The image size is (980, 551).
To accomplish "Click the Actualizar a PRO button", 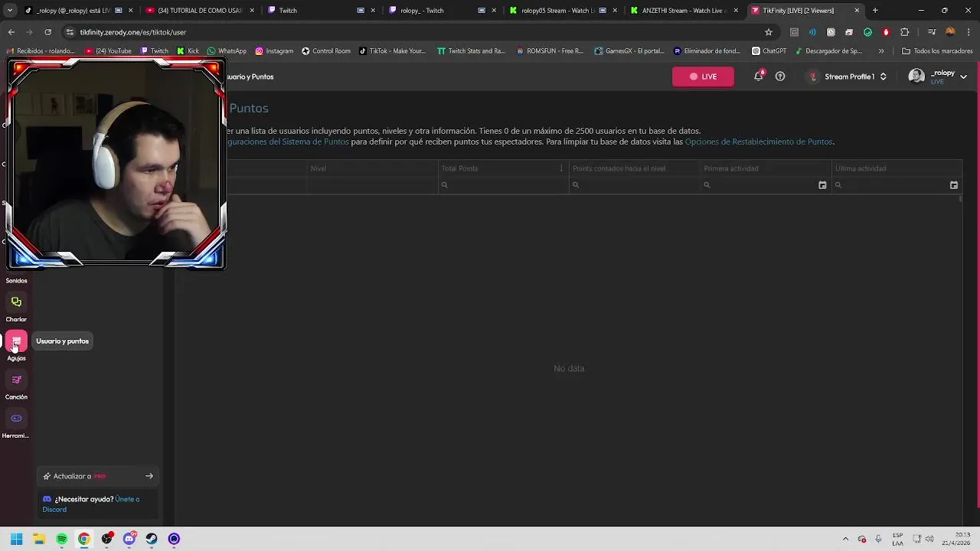I will pyautogui.click(x=99, y=476).
